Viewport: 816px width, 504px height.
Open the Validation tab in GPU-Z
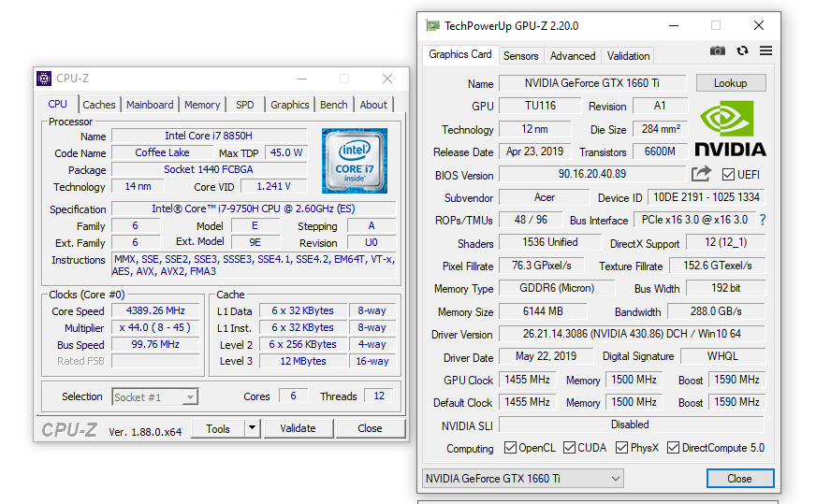pos(628,56)
